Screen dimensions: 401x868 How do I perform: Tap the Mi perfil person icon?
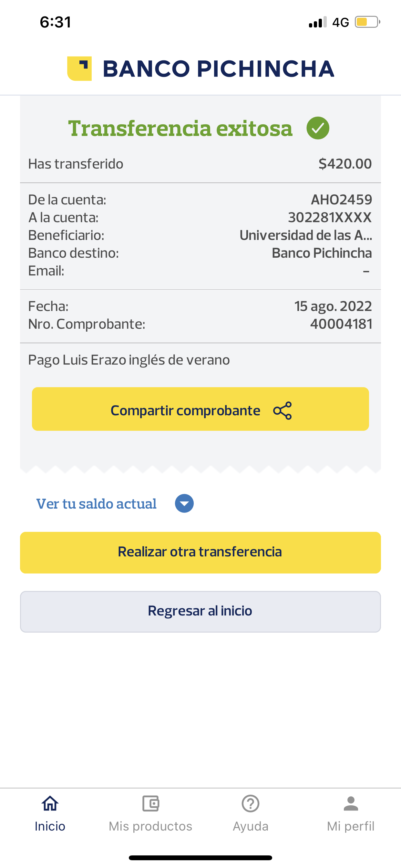351,803
